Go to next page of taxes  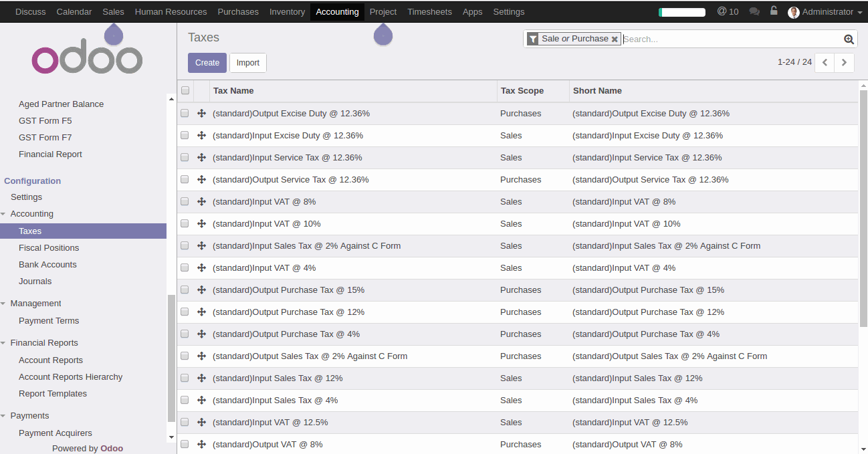[845, 62]
